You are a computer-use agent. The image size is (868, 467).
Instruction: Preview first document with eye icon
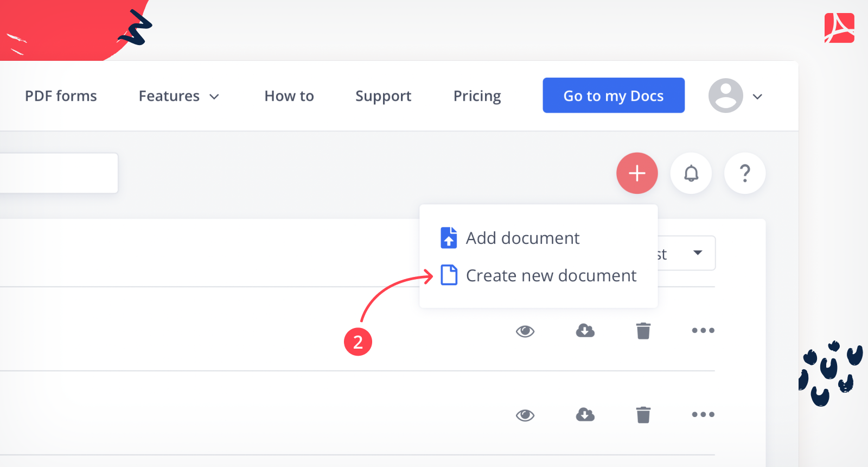[x=525, y=331]
